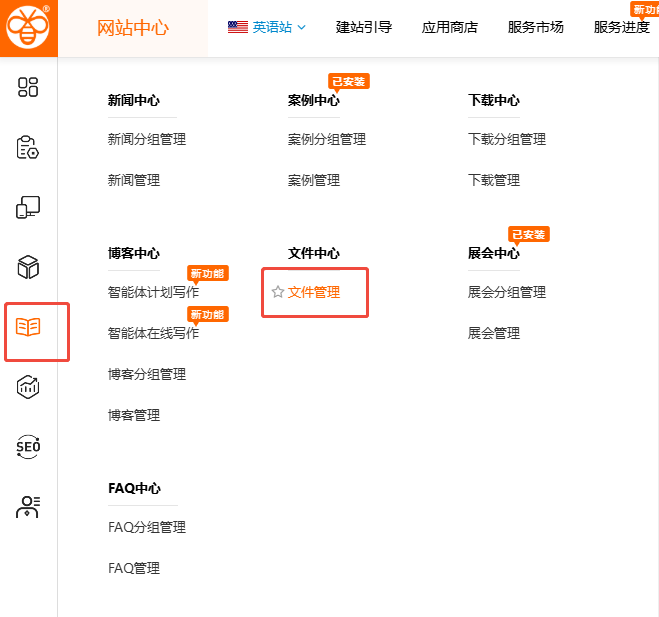Image resolution: width=659 pixels, height=617 pixels.
Task: Go to 应用商店 in top navigation
Action: pos(450,27)
